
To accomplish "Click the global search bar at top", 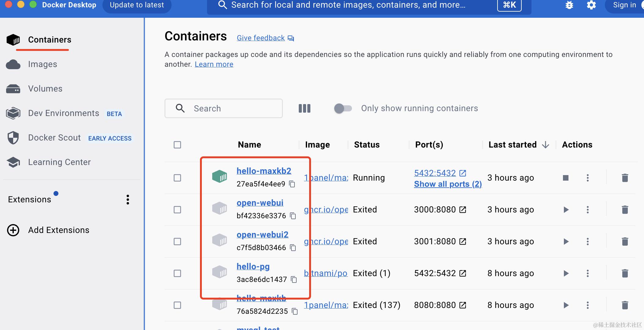I will point(369,6).
